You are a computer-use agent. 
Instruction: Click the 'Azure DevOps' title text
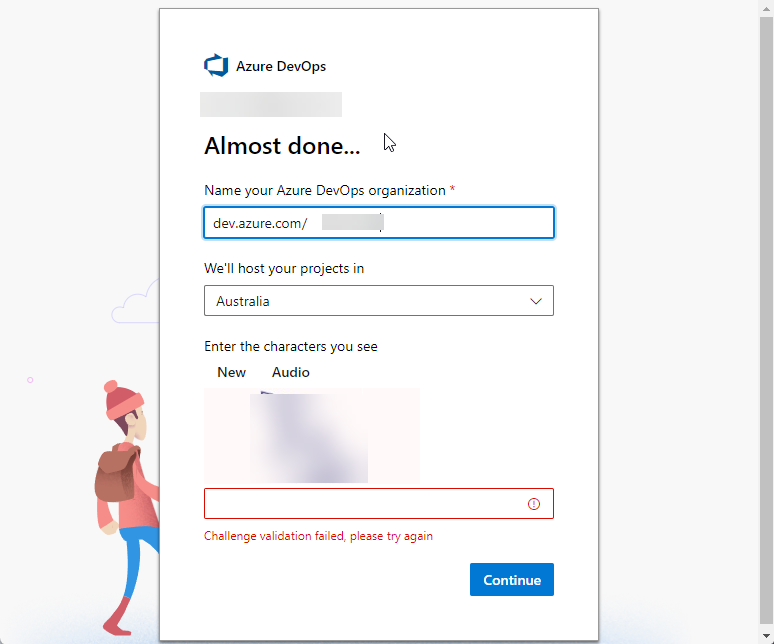(x=281, y=66)
